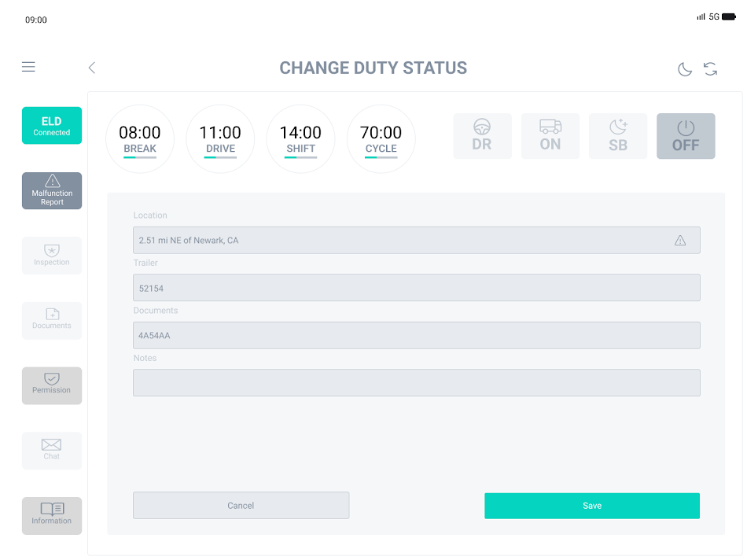This screenshot has width=747, height=560.
Task: Open the Documents sidebar item
Action: click(52, 320)
